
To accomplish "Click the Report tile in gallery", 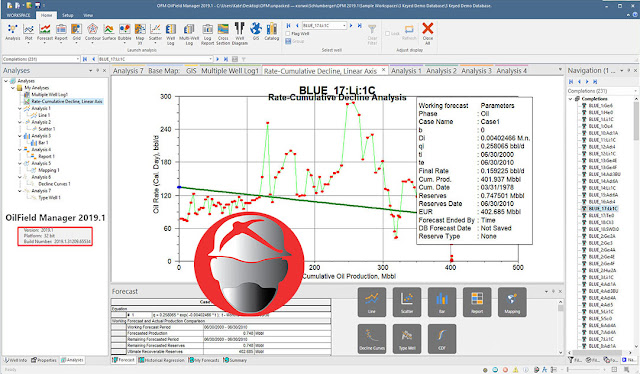I will tap(477, 302).
